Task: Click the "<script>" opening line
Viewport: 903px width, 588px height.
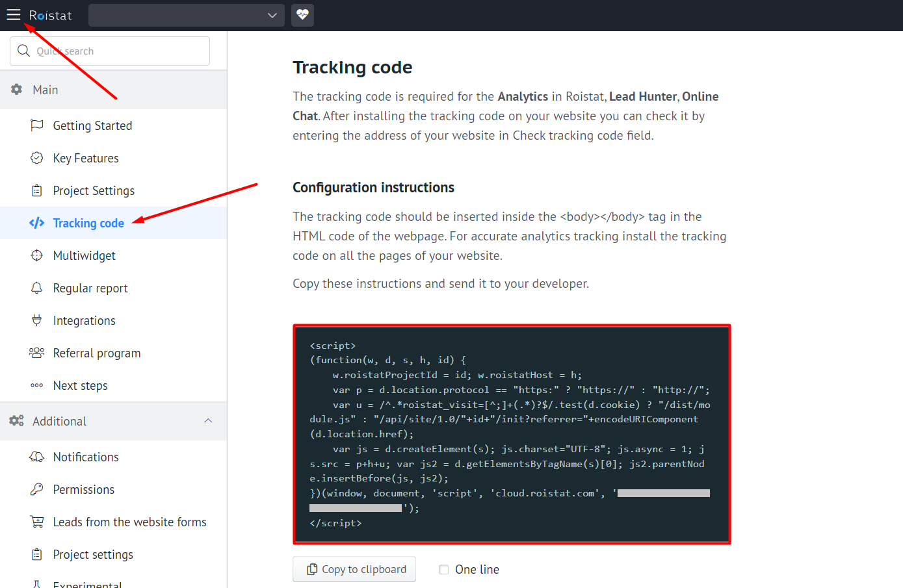Action: (333, 346)
